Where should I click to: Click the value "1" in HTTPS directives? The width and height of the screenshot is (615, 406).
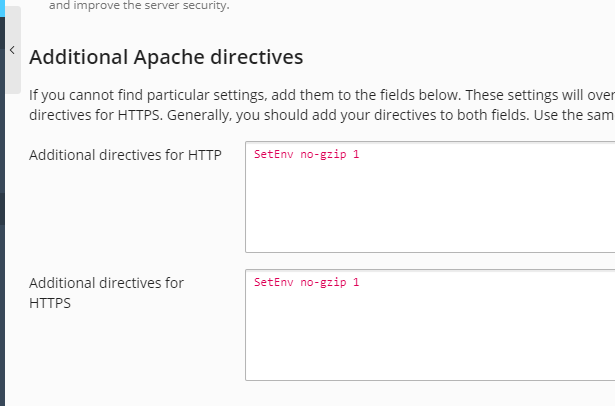click(355, 282)
